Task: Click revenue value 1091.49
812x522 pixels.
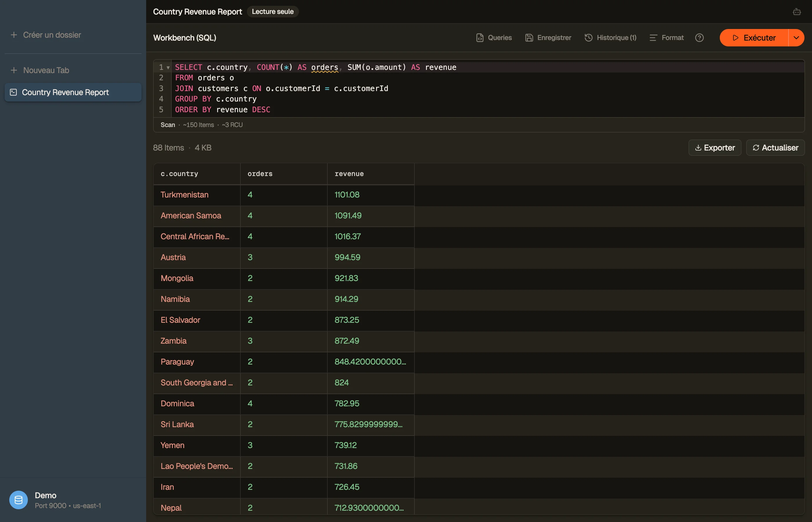Action: pos(348,215)
